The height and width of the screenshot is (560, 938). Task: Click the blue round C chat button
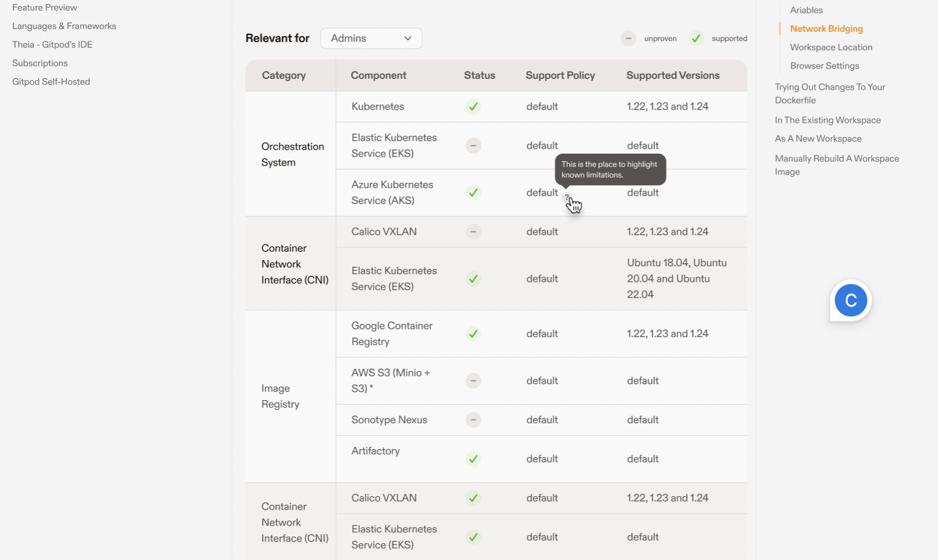click(x=850, y=300)
